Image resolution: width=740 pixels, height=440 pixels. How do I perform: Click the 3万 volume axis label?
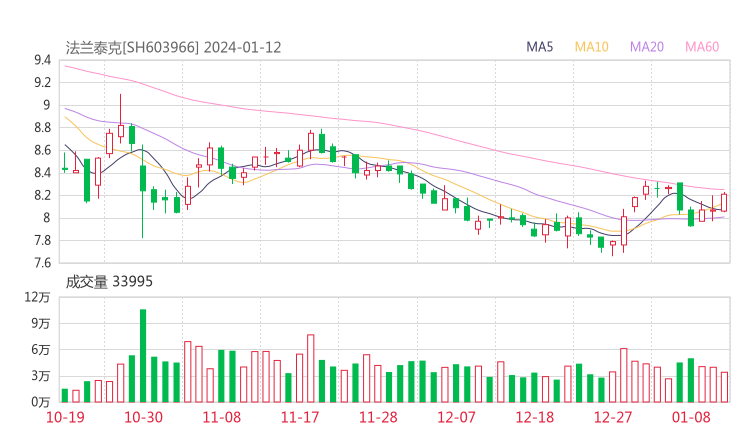[x=41, y=376]
